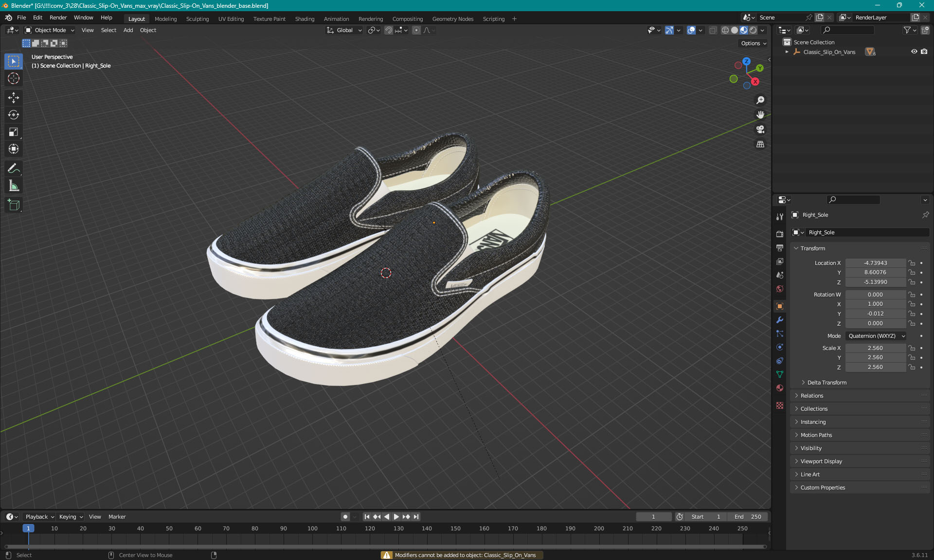Open the rotation Mode Quaternion dropdown
Screen dimensions: 934x560
[876, 336]
